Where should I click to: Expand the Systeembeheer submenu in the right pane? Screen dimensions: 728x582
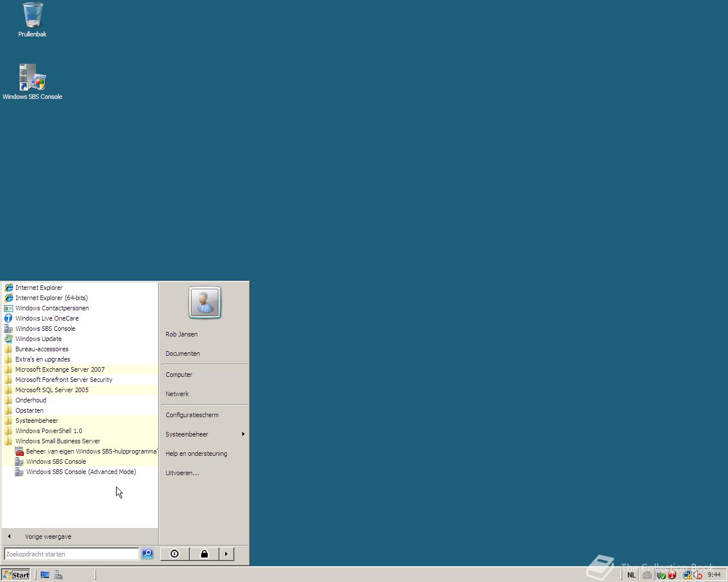coord(205,434)
